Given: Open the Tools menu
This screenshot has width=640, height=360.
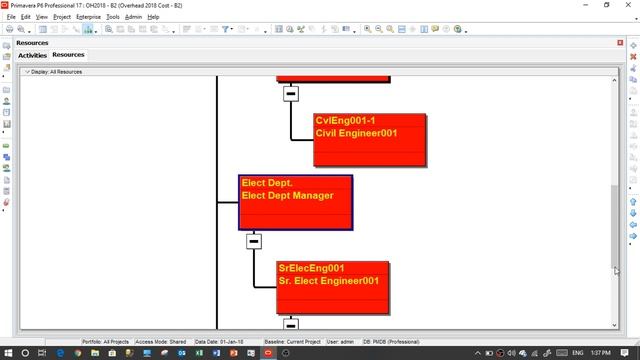Looking at the screenshot, I should (x=113, y=17).
